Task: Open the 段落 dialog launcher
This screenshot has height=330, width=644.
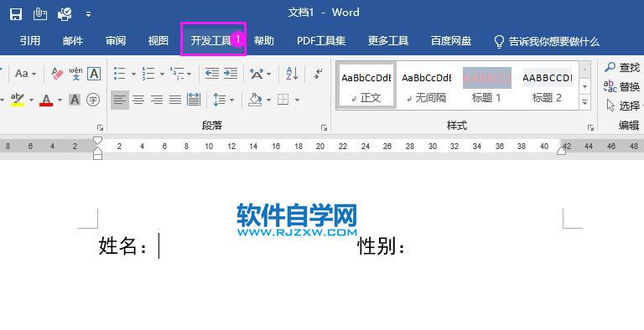Action: click(324, 127)
